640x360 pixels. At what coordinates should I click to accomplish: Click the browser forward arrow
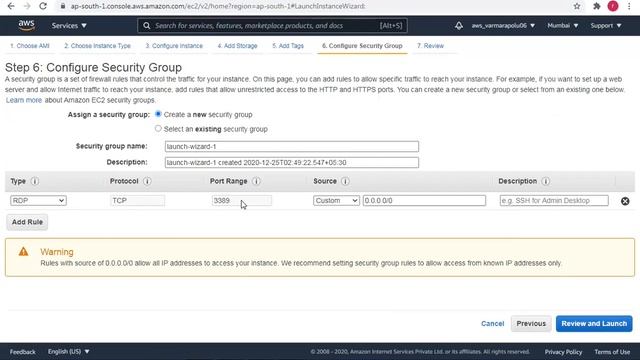tap(27, 6)
